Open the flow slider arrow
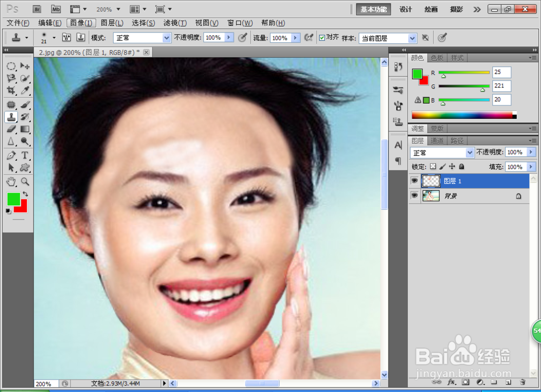The height and width of the screenshot is (392, 541). [x=295, y=38]
